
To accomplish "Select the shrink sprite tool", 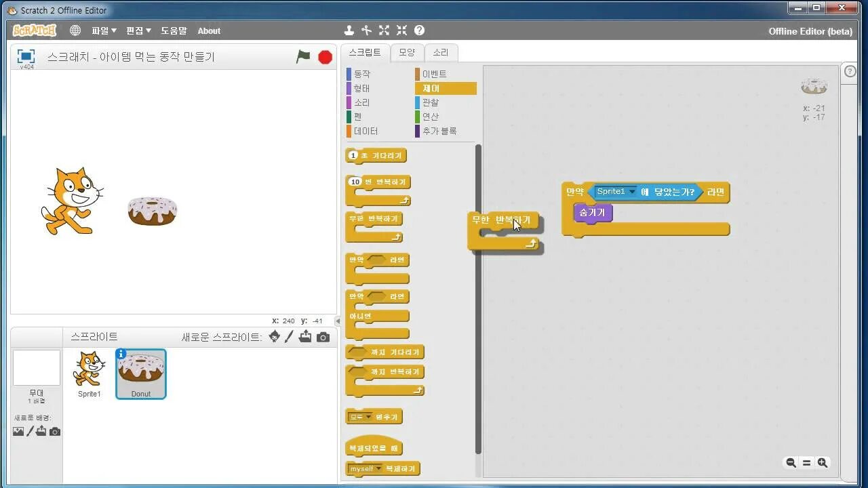I will (x=402, y=30).
